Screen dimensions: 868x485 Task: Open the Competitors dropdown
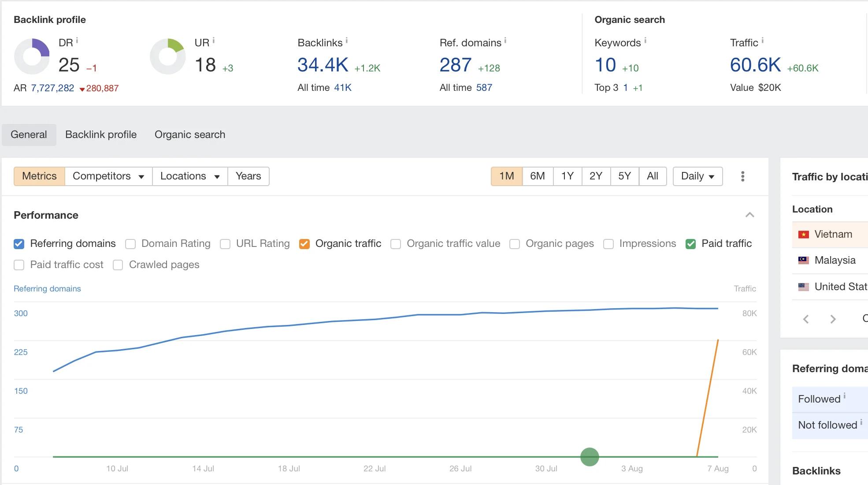(108, 176)
